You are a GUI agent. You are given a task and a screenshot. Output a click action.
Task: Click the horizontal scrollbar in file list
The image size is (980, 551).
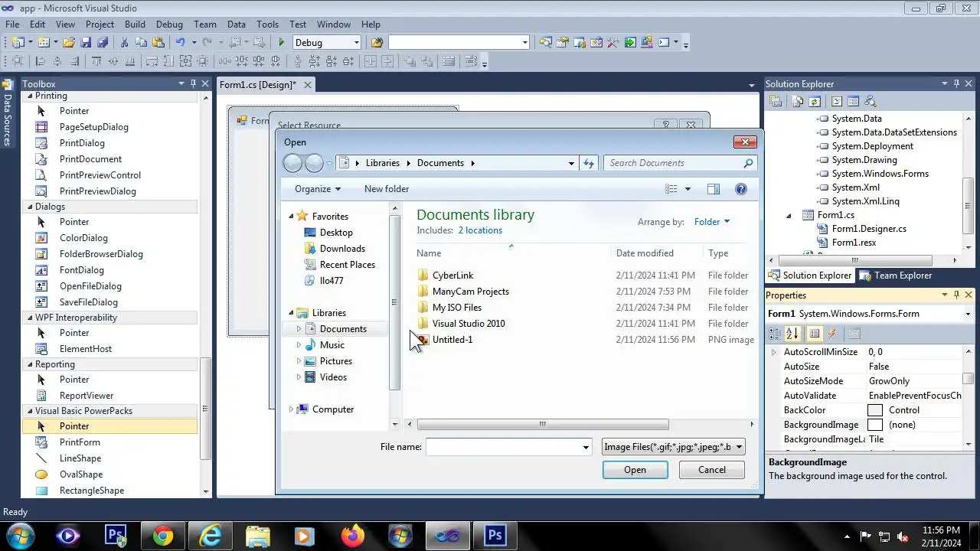click(542, 424)
